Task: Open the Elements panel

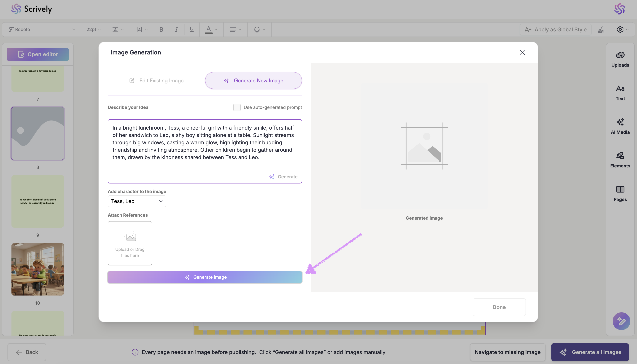Action: 620,160
